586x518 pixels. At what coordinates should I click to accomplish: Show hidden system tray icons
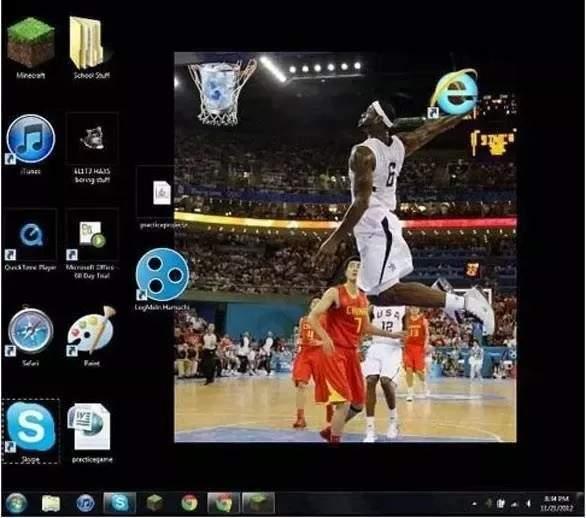(474, 504)
